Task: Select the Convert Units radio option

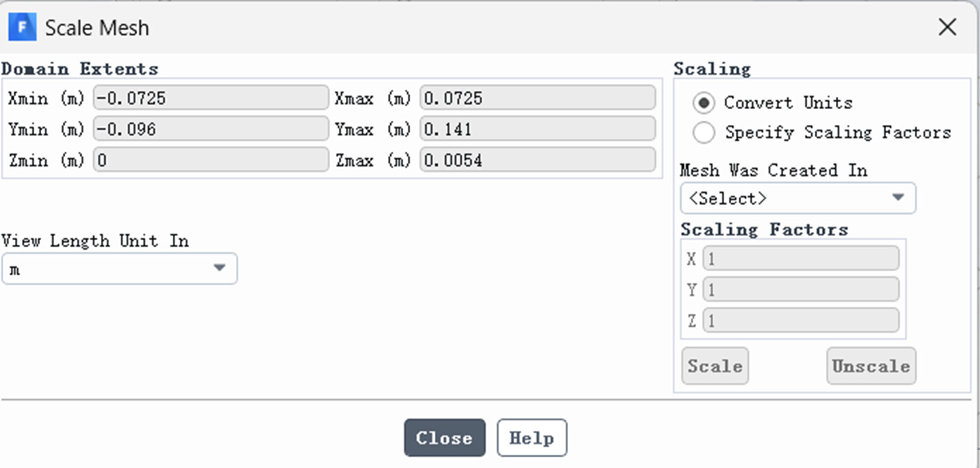Action: pyautogui.click(x=704, y=103)
